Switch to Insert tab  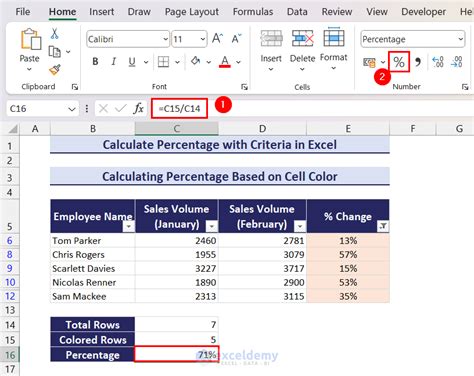(102, 12)
